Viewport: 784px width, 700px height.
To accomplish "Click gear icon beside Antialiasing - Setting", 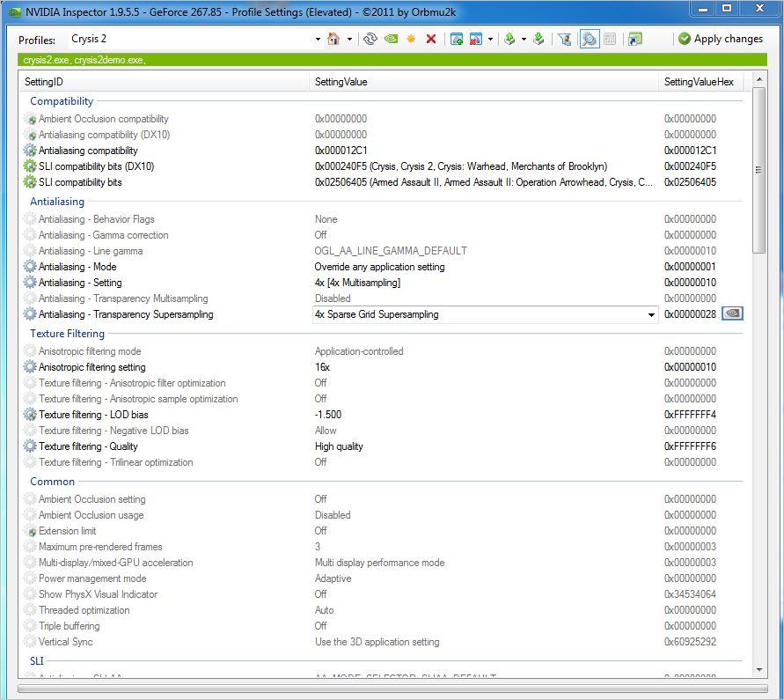I will pos(30,283).
